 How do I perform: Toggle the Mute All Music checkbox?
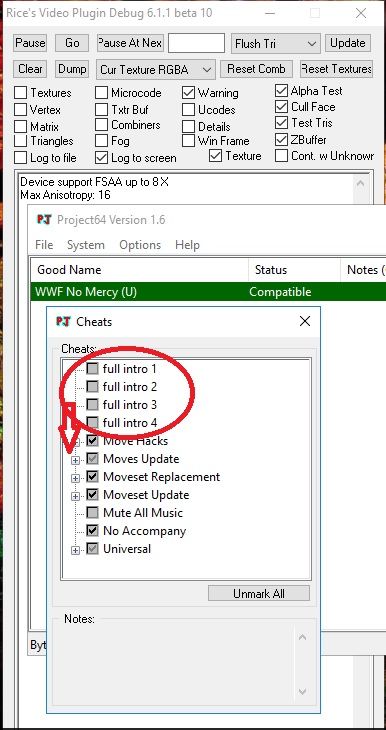92,513
